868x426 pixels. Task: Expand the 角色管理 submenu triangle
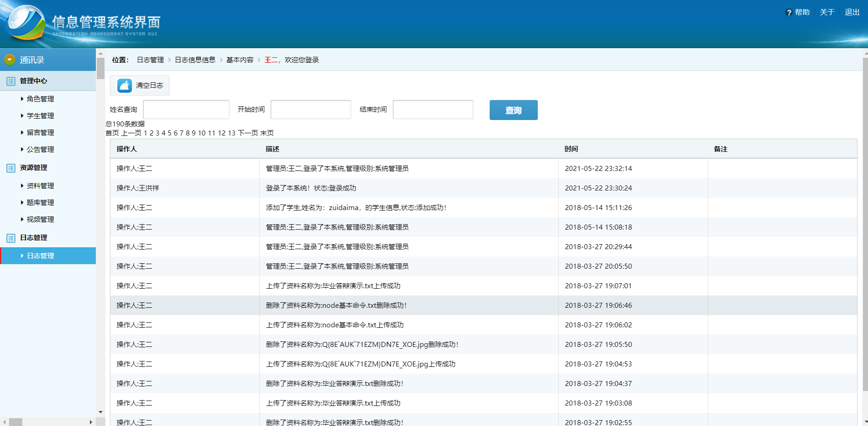pos(21,99)
